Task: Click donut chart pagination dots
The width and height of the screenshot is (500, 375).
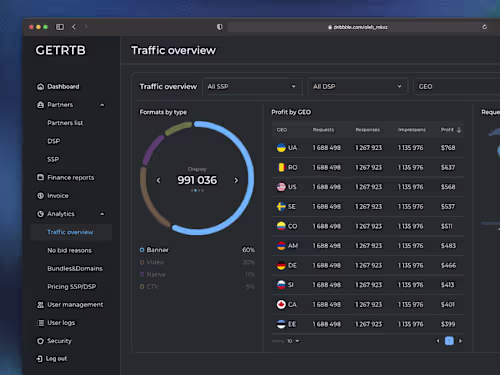Action: (197, 190)
